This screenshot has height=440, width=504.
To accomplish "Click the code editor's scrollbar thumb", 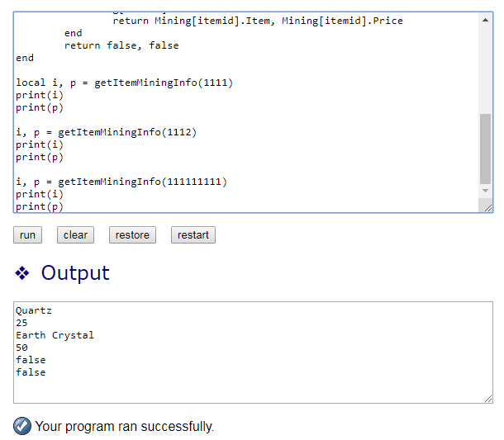I will click(485, 149).
